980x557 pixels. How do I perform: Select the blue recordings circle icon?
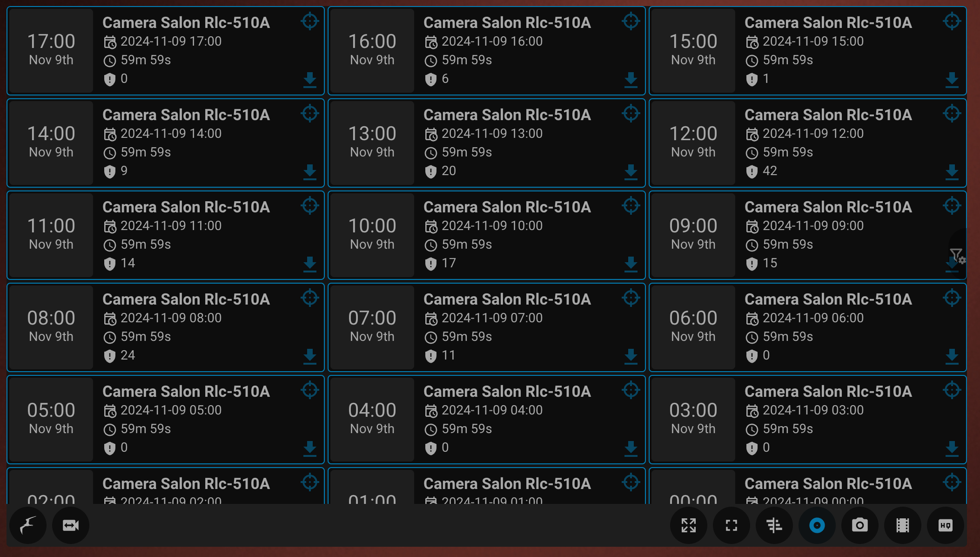coord(817,525)
